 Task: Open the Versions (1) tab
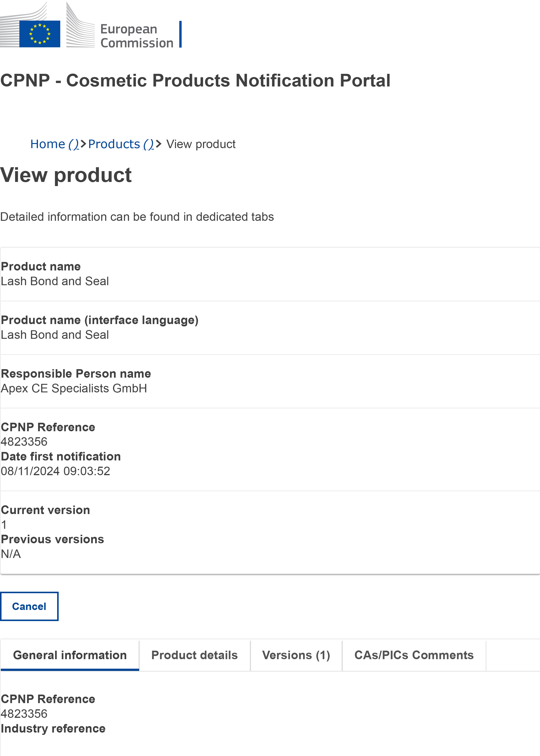click(x=296, y=655)
